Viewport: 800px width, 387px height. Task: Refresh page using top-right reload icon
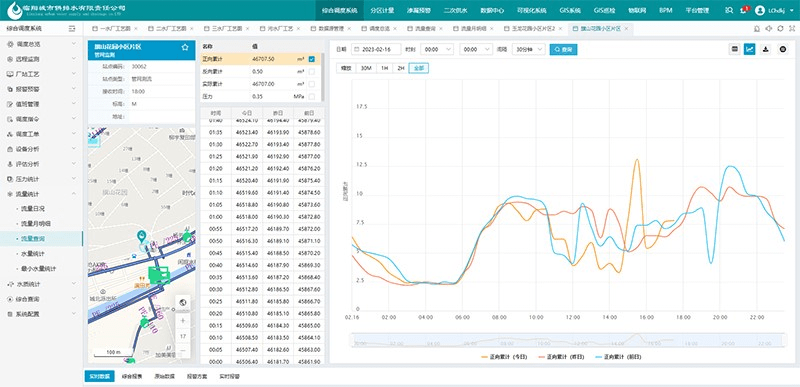(x=781, y=29)
